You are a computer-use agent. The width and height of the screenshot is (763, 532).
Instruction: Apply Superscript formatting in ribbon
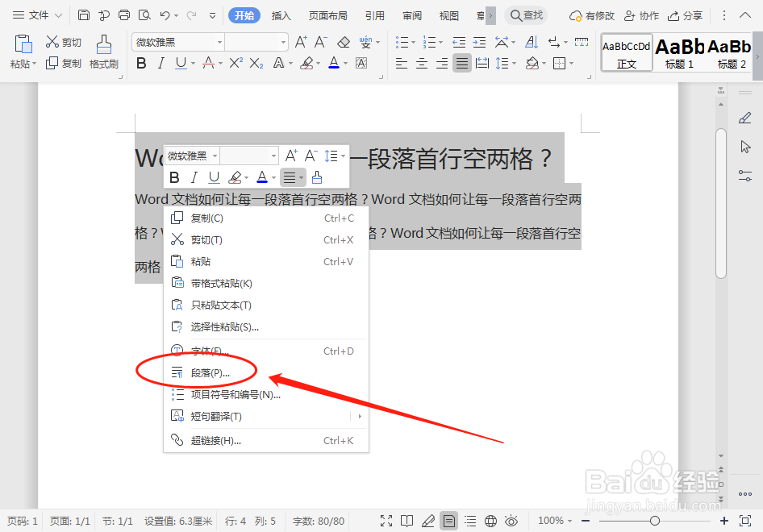(236, 63)
